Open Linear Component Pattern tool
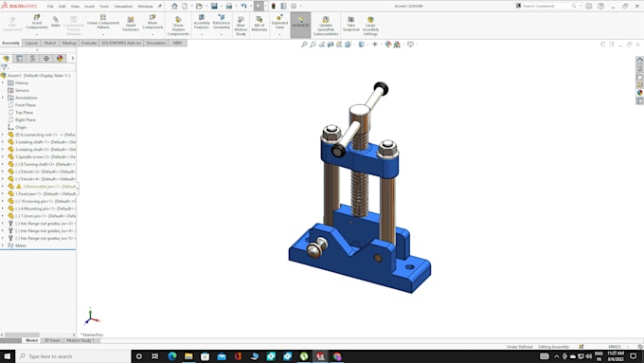 (103, 22)
